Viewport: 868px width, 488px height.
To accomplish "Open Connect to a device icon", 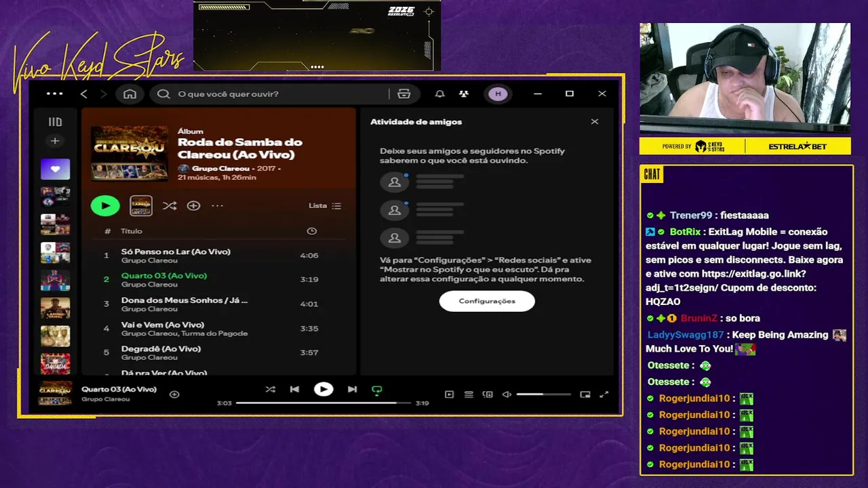I will tap(488, 394).
